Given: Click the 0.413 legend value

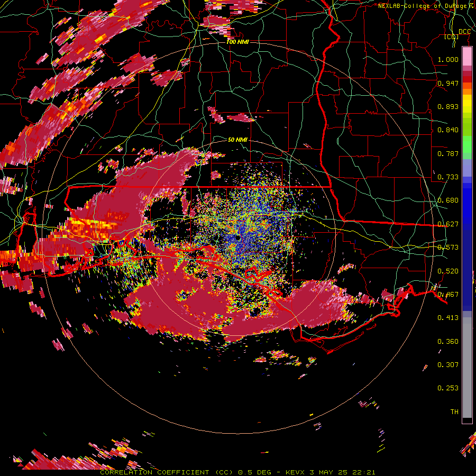Looking at the screenshot, I should [x=448, y=317].
